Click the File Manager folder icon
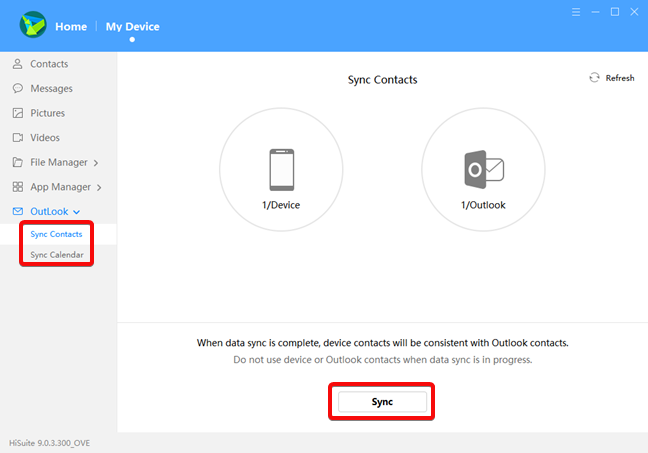 (x=17, y=162)
